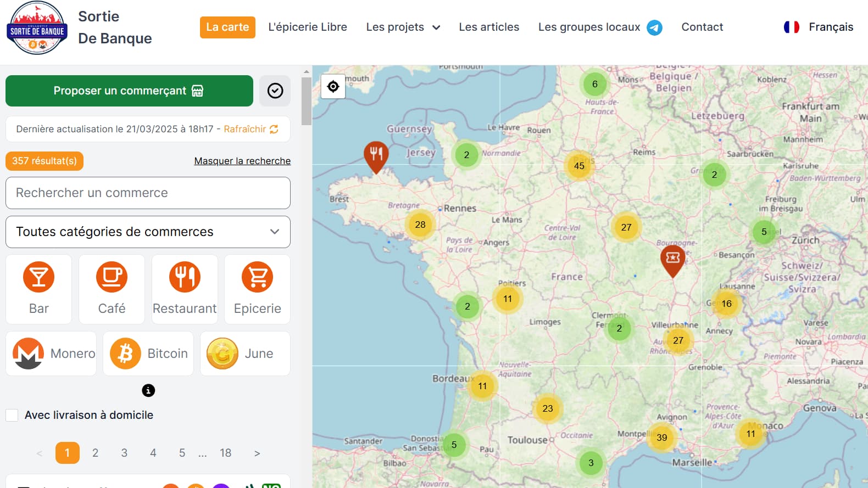This screenshot has width=868, height=488.
Task: Open the Geneva cluster of 16
Action: point(727,304)
